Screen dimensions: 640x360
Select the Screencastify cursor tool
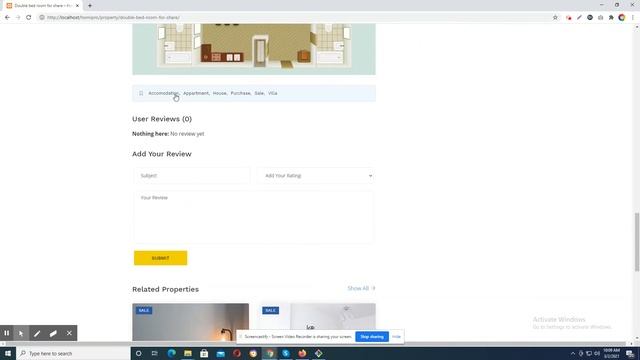click(21, 333)
